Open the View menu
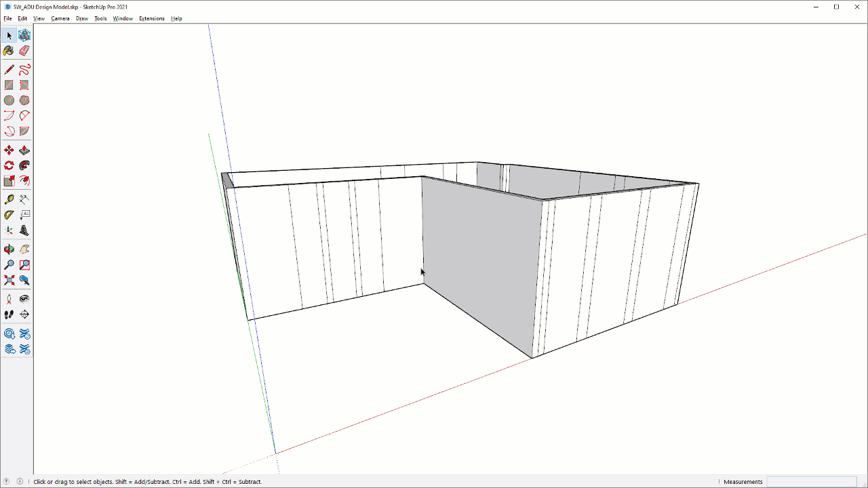 39,18
